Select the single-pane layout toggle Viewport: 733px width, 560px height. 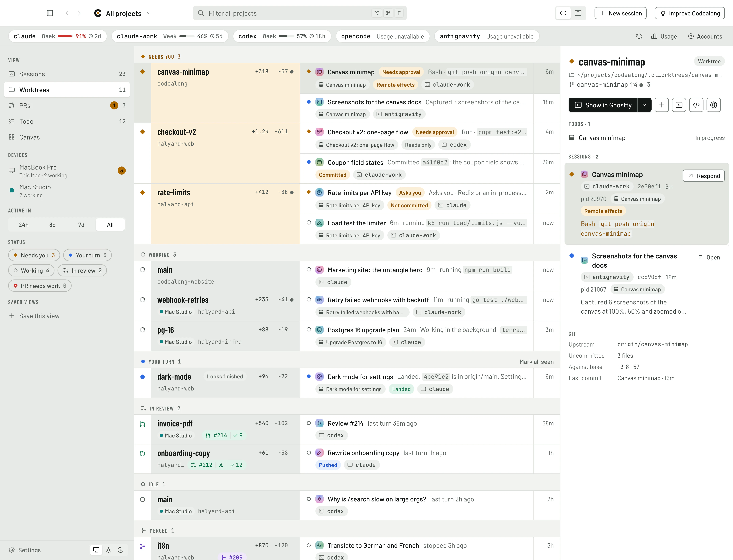coord(563,13)
